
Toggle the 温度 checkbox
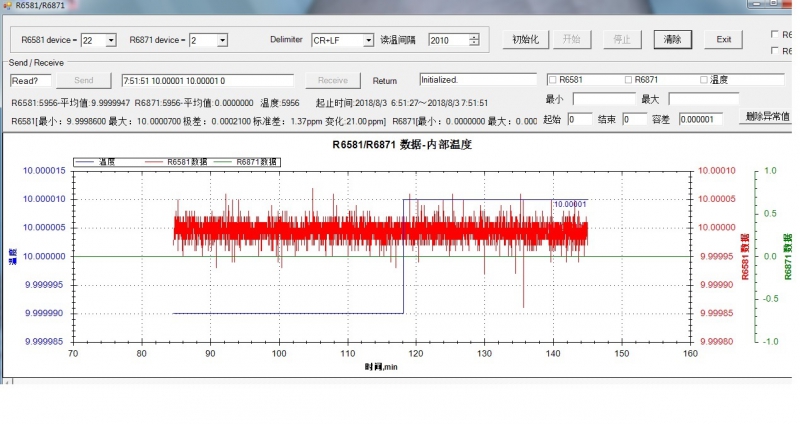click(x=704, y=79)
